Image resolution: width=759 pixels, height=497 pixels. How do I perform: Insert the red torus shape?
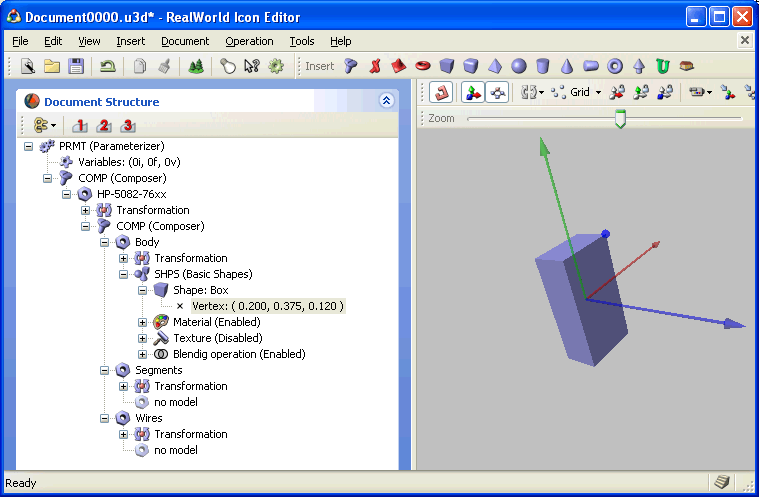point(423,66)
